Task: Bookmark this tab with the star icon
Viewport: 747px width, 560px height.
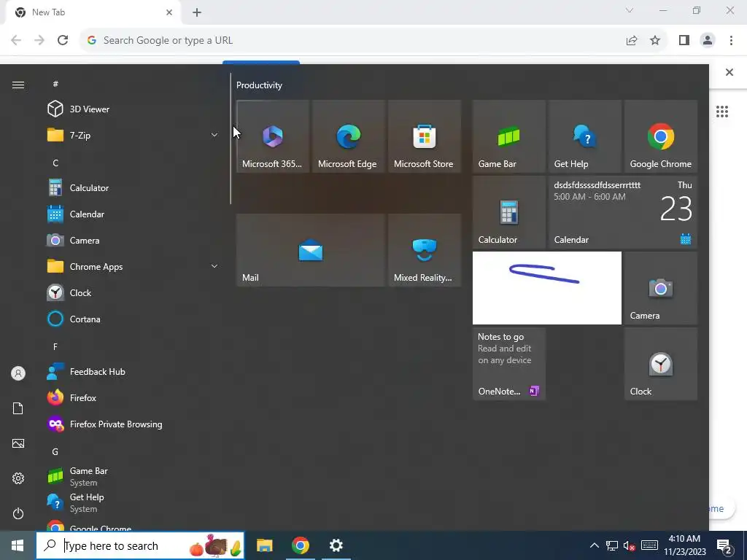Action: pos(655,41)
